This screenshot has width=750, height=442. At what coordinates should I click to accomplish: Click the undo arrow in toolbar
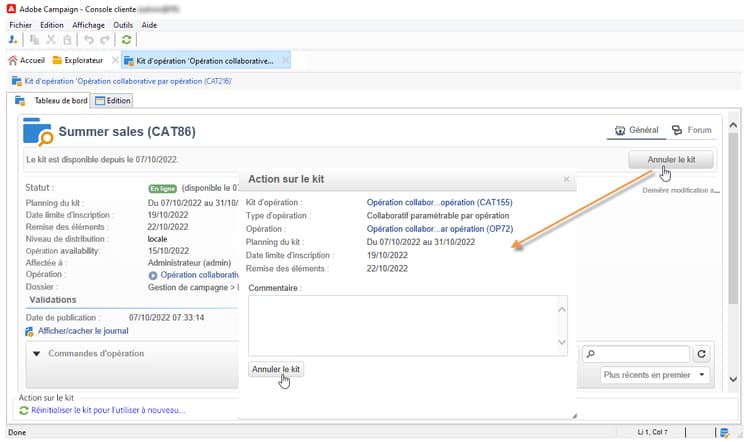tap(90, 39)
